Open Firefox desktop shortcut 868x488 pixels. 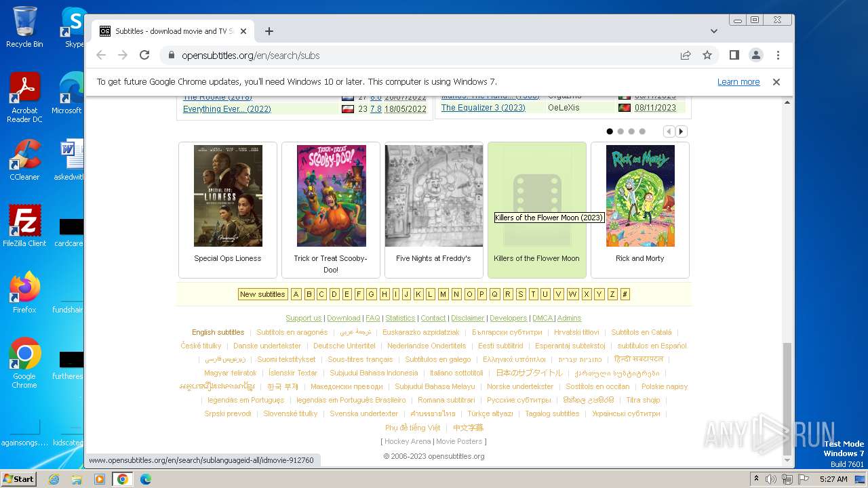[24, 293]
